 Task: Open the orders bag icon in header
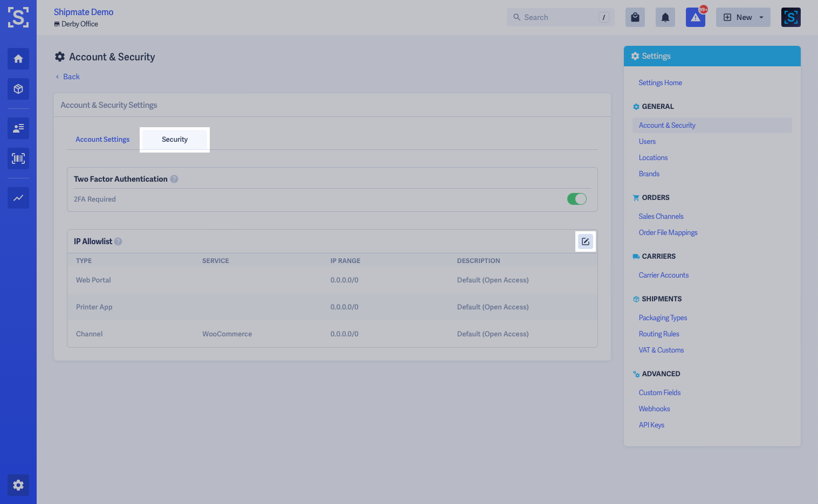[635, 17]
